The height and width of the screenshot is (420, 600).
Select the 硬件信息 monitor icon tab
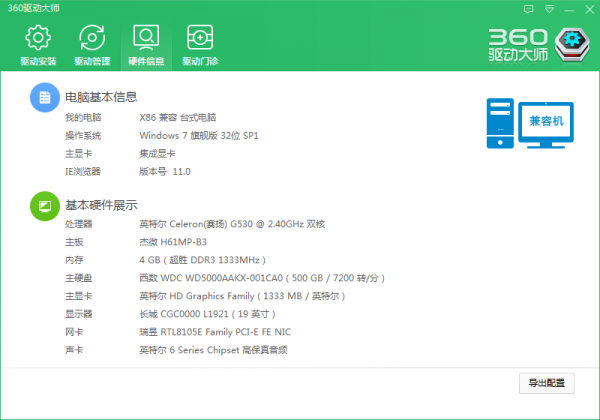(146, 45)
